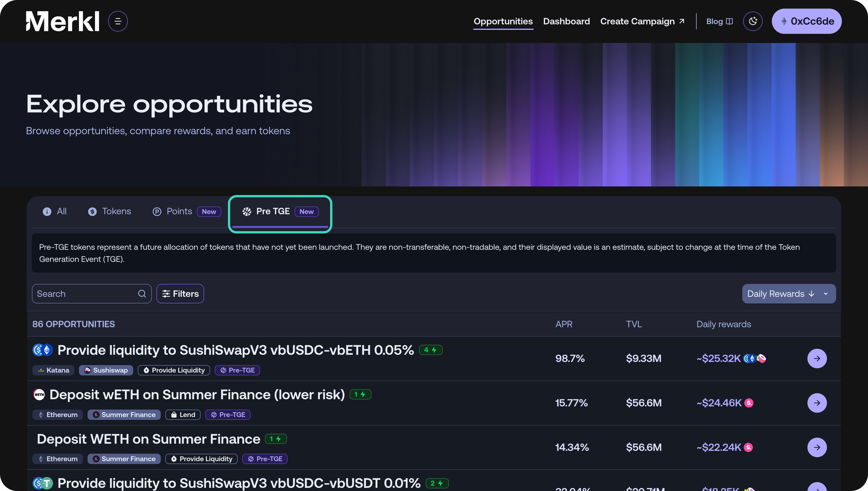Image resolution: width=868 pixels, height=491 pixels.
Task: Click the Merkl logo
Action: coord(63,21)
